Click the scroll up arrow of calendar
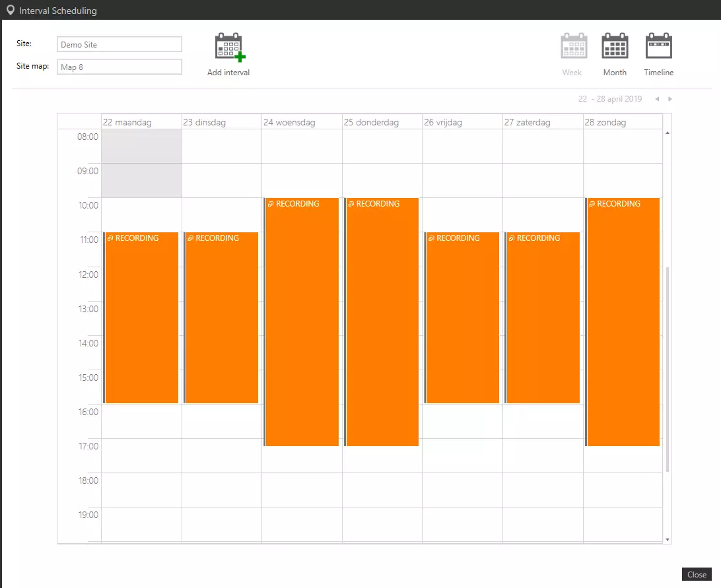Viewport: 721px width, 588px height. coord(668,133)
